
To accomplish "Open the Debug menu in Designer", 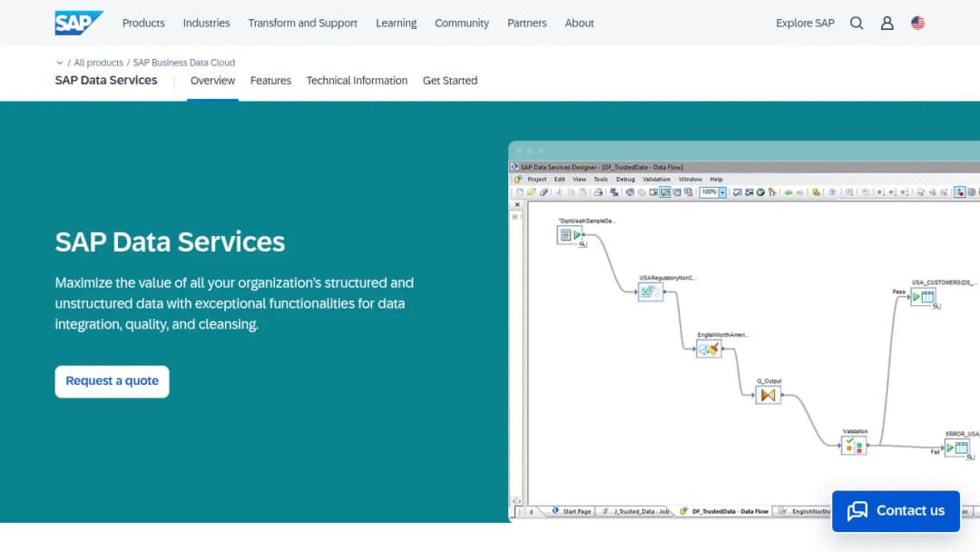I will [625, 180].
